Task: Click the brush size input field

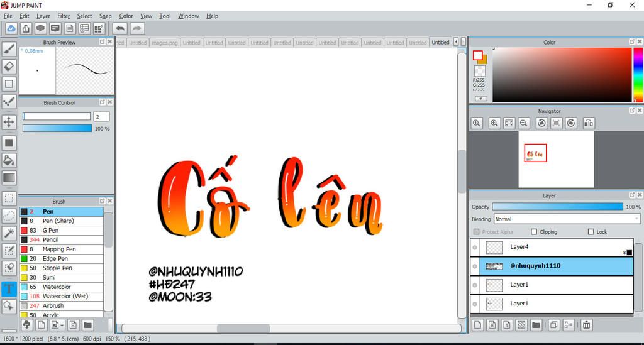Action: [x=101, y=116]
